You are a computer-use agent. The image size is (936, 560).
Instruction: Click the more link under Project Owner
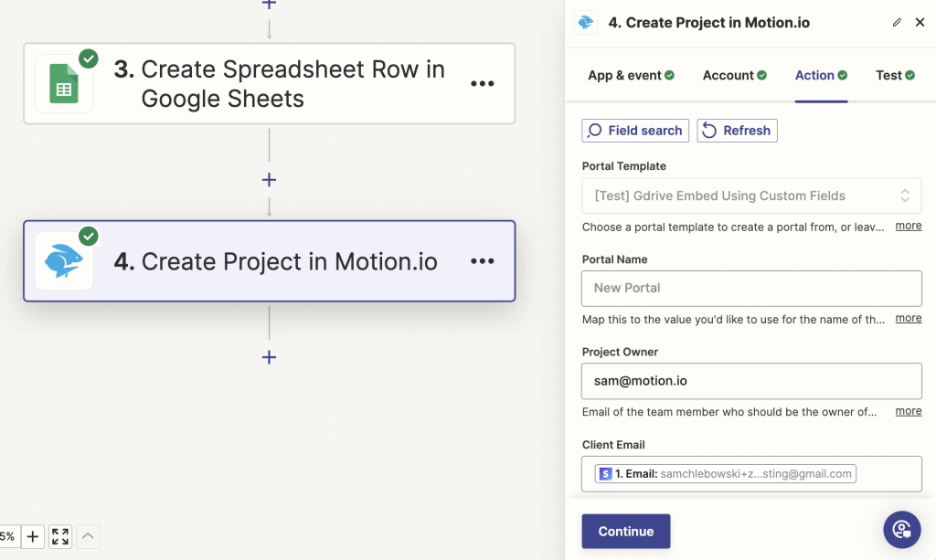point(908,411)
